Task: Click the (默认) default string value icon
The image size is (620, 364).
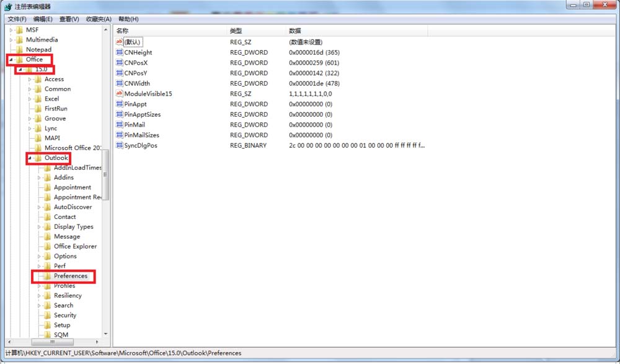Action: pyautogui.click(x=120, y=42)
